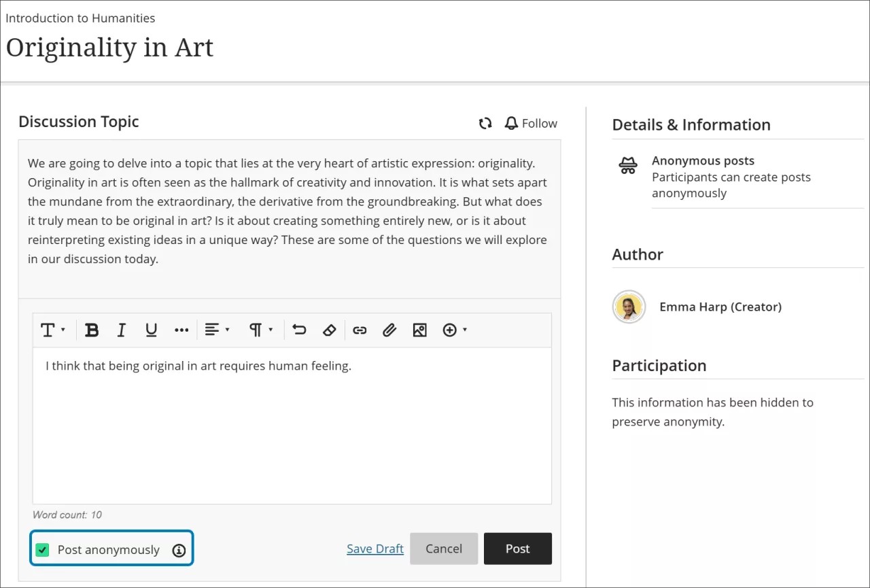The height and width of the screenshot is (588, 870).
Task: Insert an image into the response
Action: click(419, 330)
